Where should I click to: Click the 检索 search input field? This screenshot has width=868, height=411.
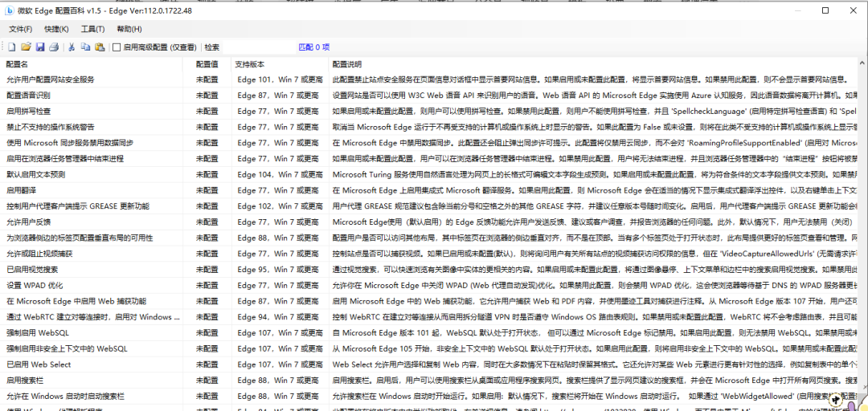pos(258,47)
